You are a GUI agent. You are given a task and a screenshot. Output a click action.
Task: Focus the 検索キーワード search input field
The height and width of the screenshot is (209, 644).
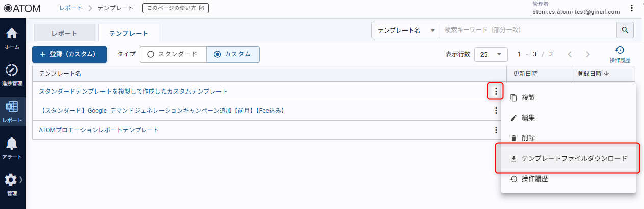pos(527,30)
